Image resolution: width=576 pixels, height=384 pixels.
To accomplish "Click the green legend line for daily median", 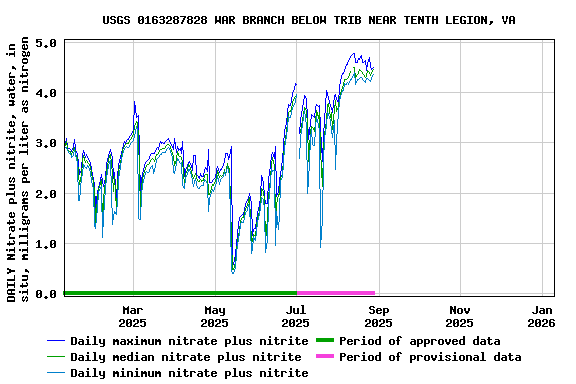I will 56,357.
